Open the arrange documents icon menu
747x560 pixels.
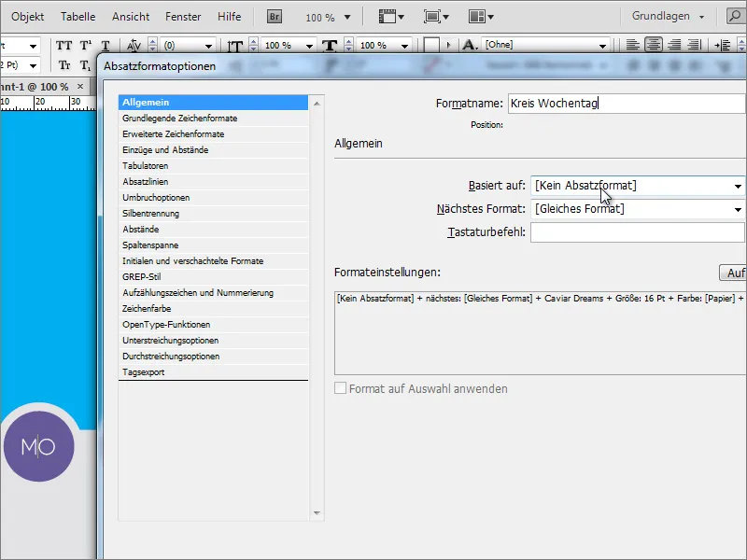(481, 17)
